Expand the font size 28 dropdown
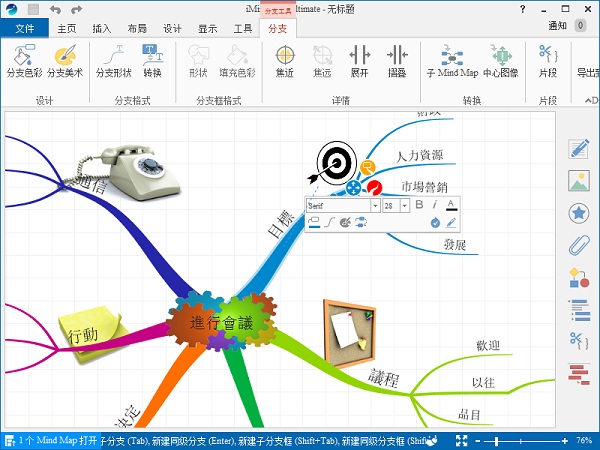The width and height of the screenshot is (600, 450). pos(405,205)
